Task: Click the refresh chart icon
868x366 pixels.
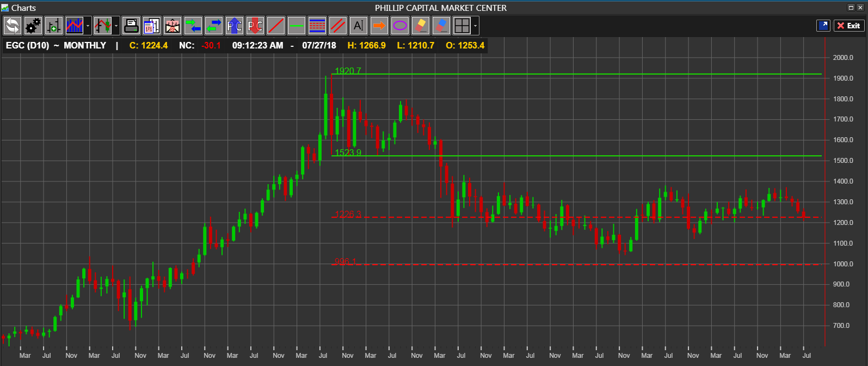Action: point(13,26)
